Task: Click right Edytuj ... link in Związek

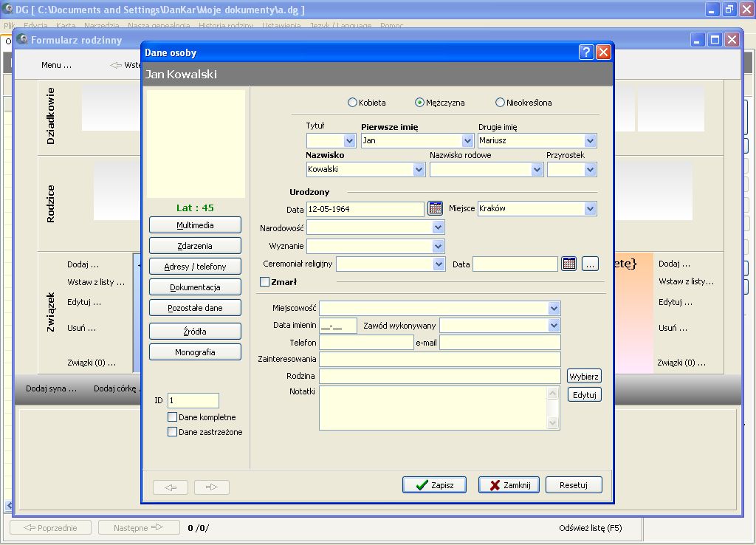Action: click(676, 302)
